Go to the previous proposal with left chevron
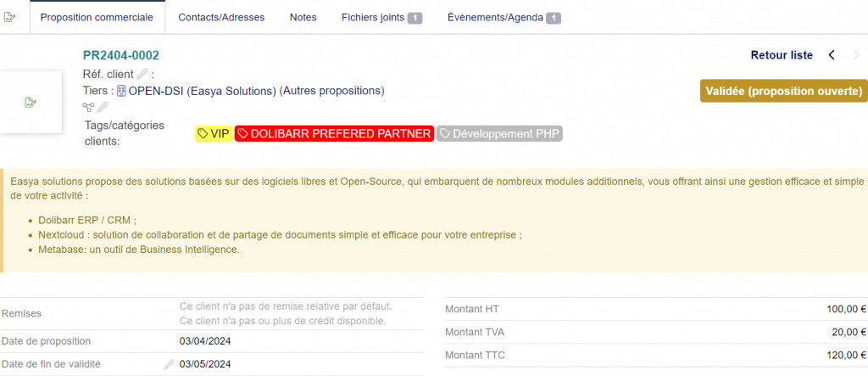868x376 pixels. click(832, 55)
